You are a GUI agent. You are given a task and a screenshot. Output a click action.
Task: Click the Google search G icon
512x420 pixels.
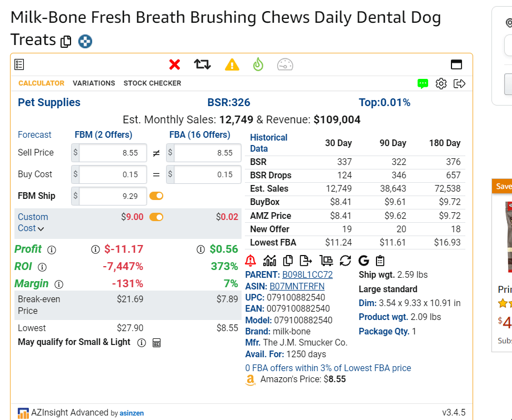pyautogui.click(x=364, y=260)
